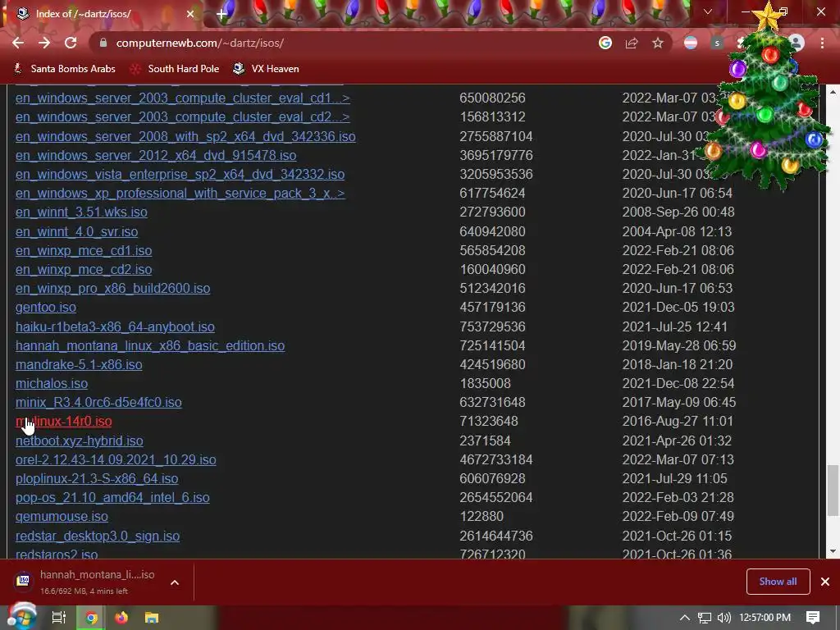Download redstar_desktop3.0_sign.iso
840x630 pixels.
point(98,536)
